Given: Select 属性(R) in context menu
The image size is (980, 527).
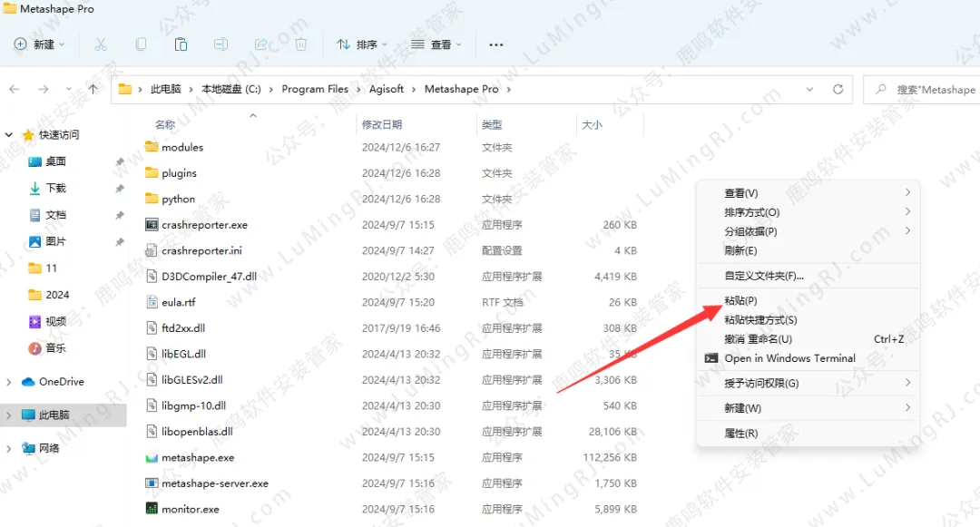Looking at the screenshot, I should 740,434.
